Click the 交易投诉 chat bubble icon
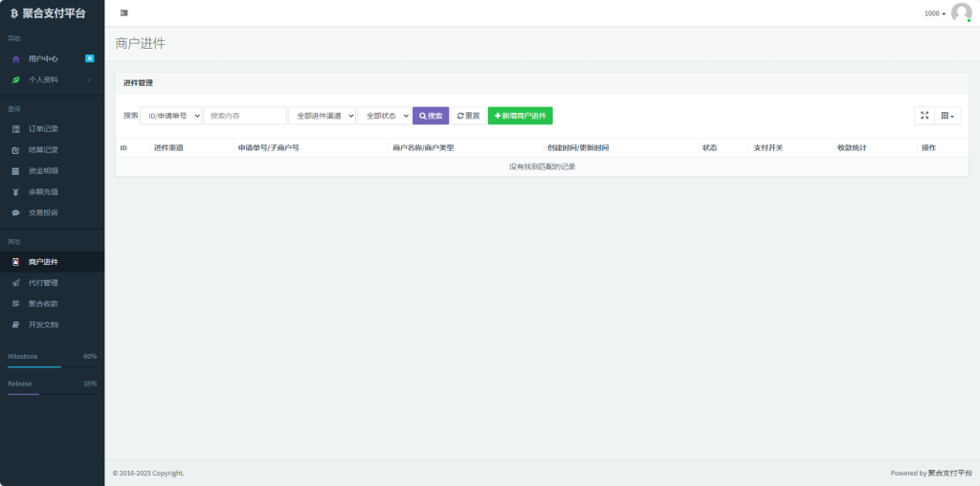The image size is (980, 486). pyautogui.click(x=15, y=212)
